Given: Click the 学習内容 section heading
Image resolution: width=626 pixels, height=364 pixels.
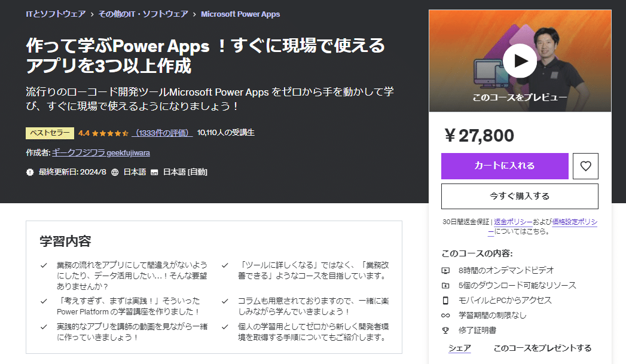Looking at the screenshot, I should coord(66,241).
